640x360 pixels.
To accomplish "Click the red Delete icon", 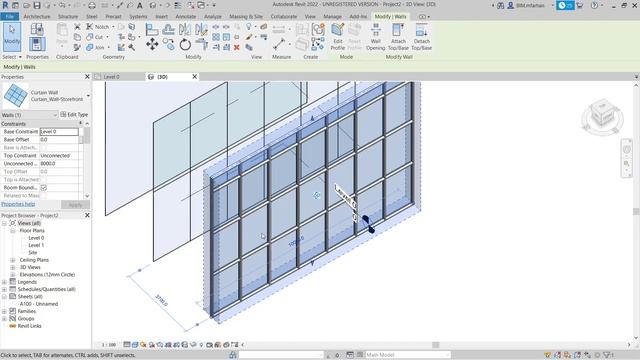I will (236, 47).
